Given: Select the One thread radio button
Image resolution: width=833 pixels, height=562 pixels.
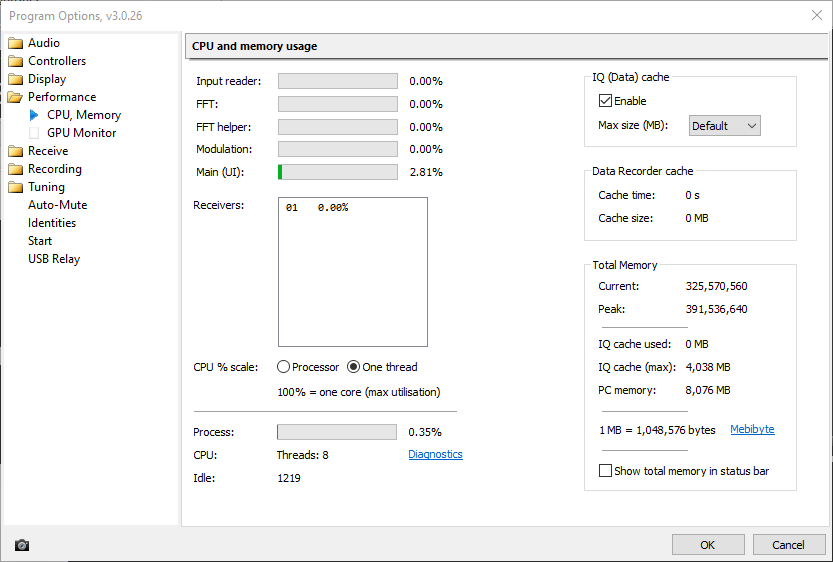Looking at the screenshot, I should pos(353,367).
